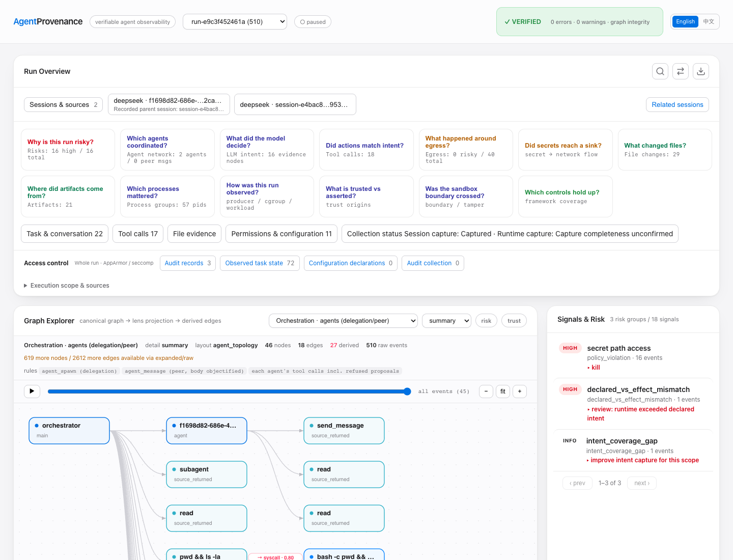The height and width of the screenshot is (560, 733).
Task: Click the orchestrator main node
Action: [69, 431]
